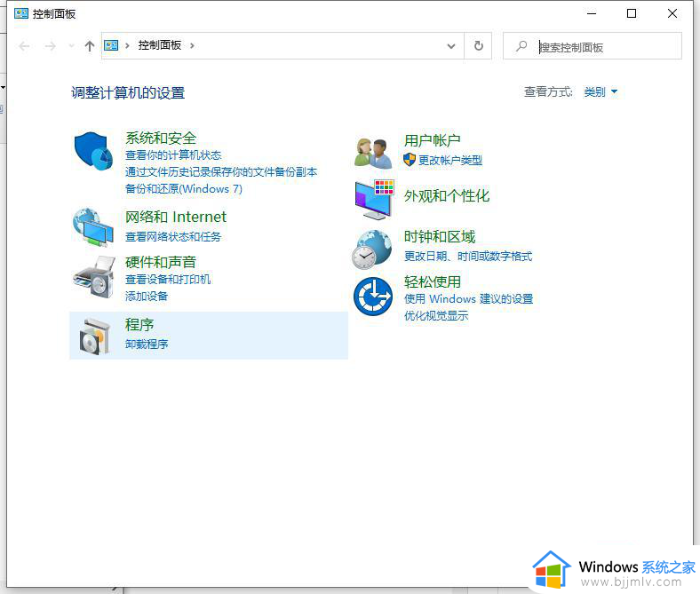This screenshot has height=594, width=700.
Task: Click 使用 Windows 建议的设置 link
Action: [468, 298]
